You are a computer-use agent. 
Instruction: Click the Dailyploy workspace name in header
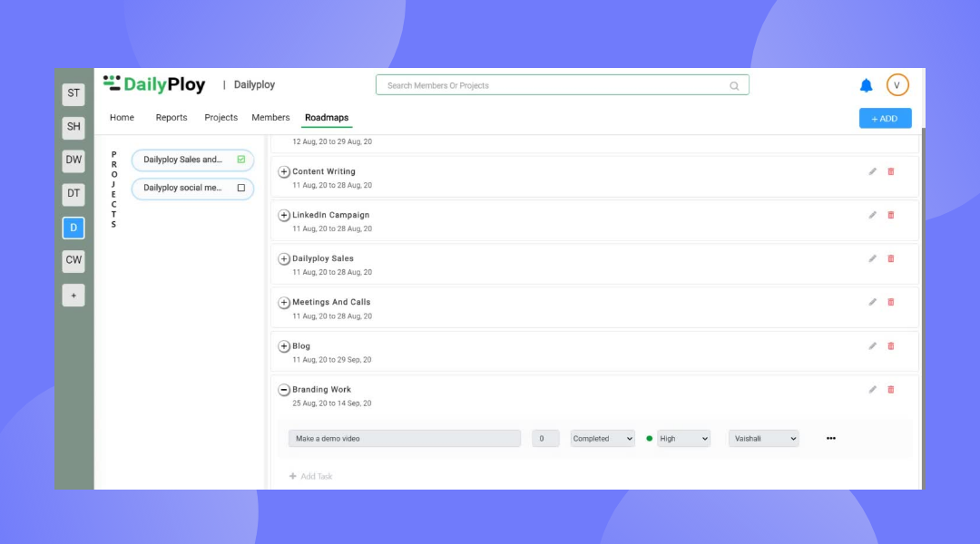coord(254,85)
